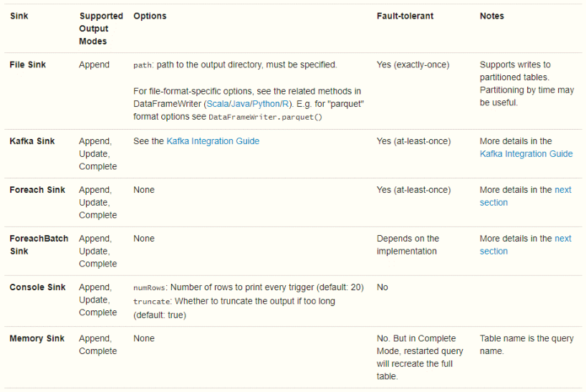
Task: Click the numRows option text
Action: (x=149, y=288)
